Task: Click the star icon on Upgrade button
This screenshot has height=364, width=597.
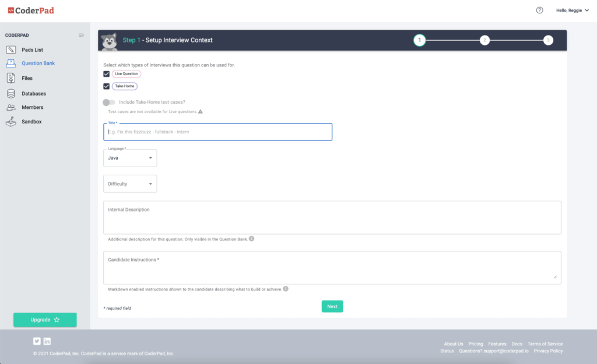Action: [x=57, y=320]
